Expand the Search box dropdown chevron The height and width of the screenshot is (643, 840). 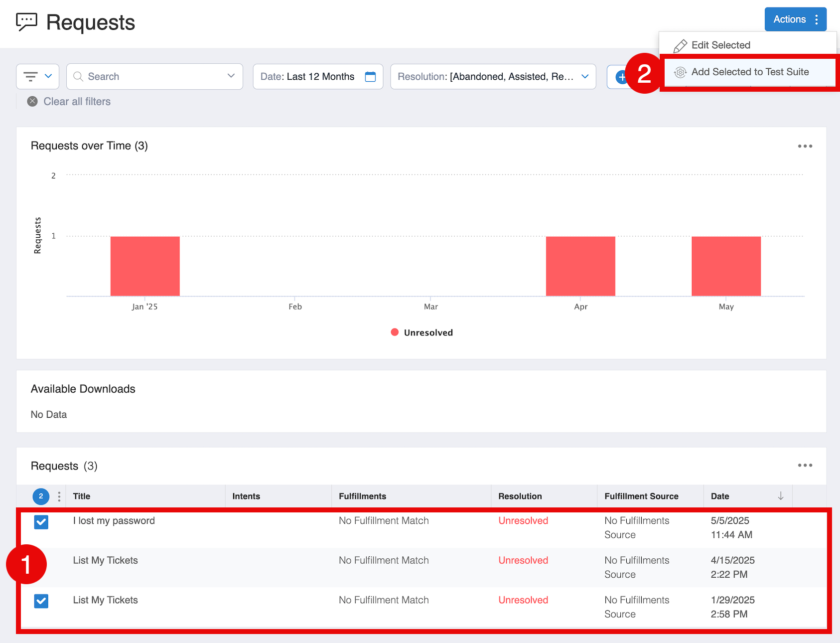pos(231,76)
